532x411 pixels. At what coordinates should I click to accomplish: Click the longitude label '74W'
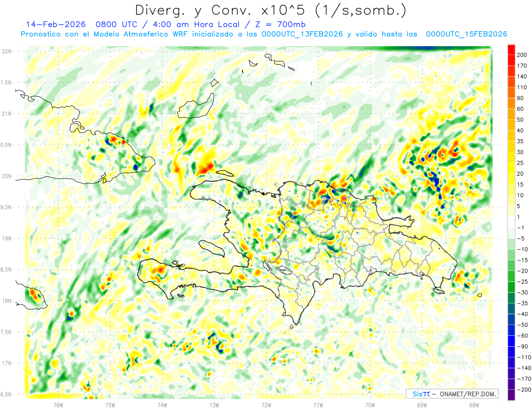162,405
